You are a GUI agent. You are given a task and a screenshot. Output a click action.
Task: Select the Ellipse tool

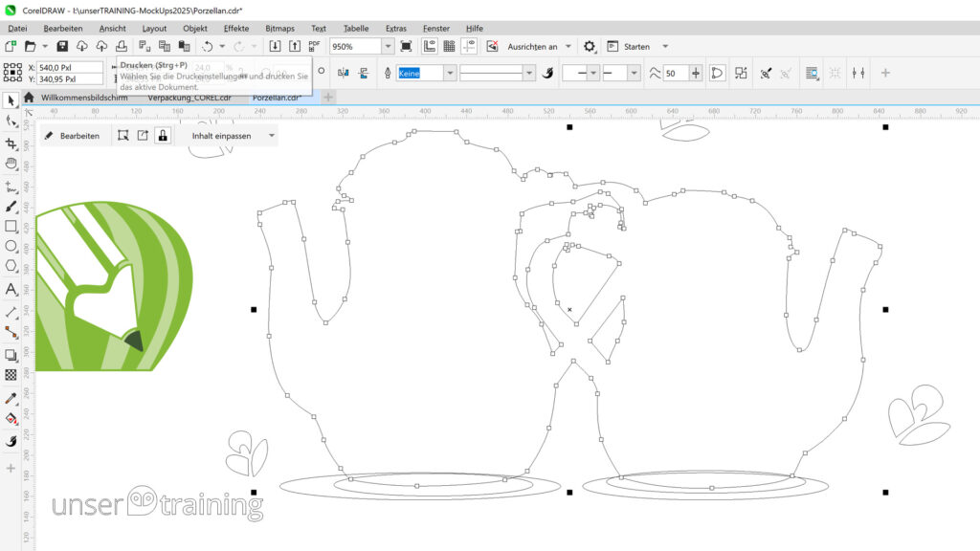[11, 246]
